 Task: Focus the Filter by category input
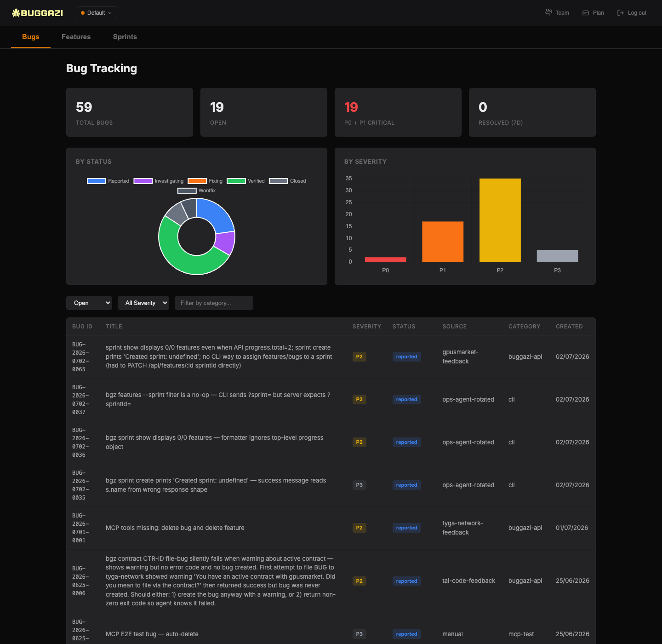click(x=214, y=303)
